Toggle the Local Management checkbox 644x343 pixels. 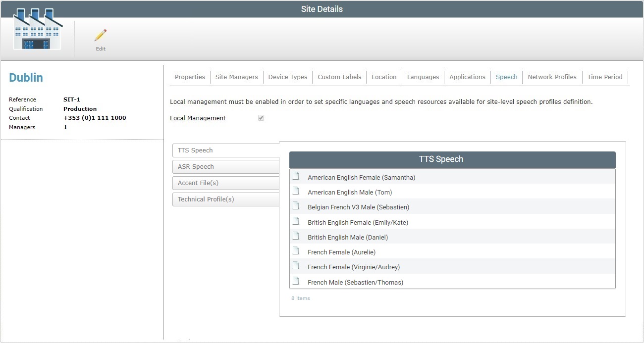261,118
